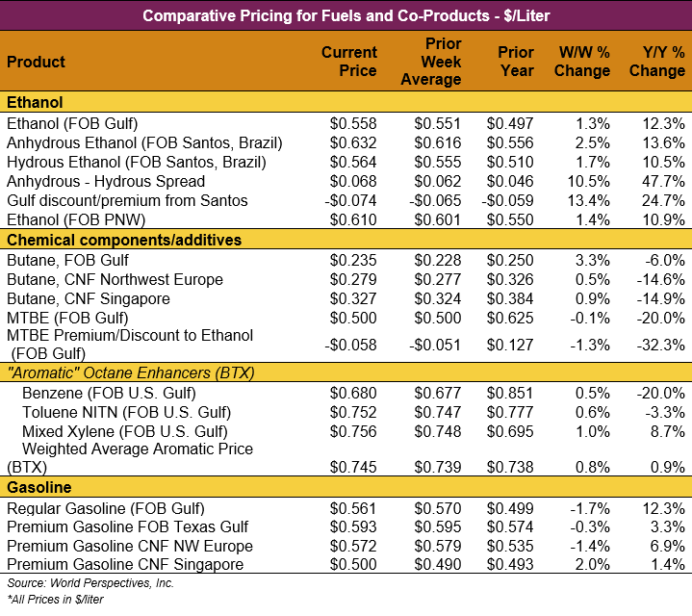Select the 'Product' column header

pos(37,62)
